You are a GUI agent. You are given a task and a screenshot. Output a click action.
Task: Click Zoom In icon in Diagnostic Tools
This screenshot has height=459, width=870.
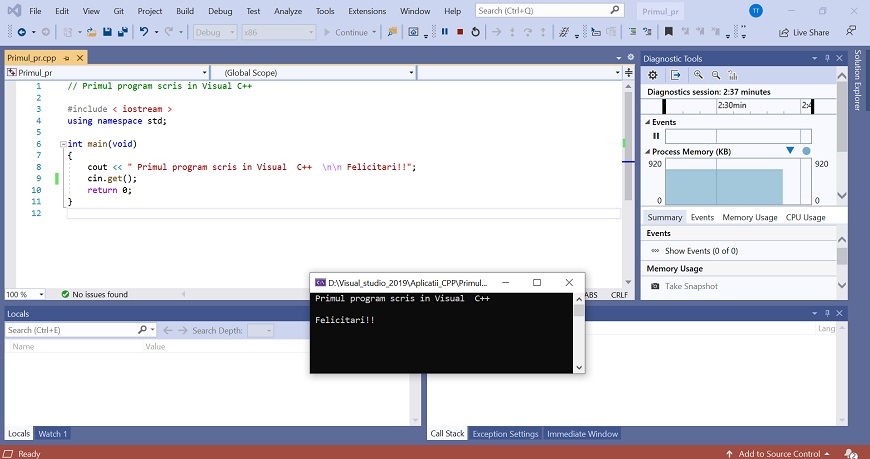(x=699, y=75)
